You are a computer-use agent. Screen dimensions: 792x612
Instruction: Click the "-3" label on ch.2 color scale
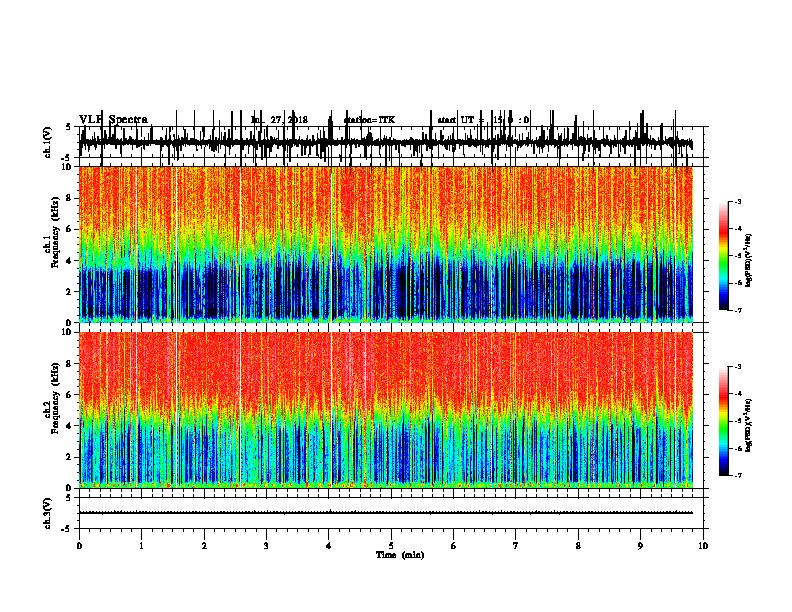[x=738, y=367]
